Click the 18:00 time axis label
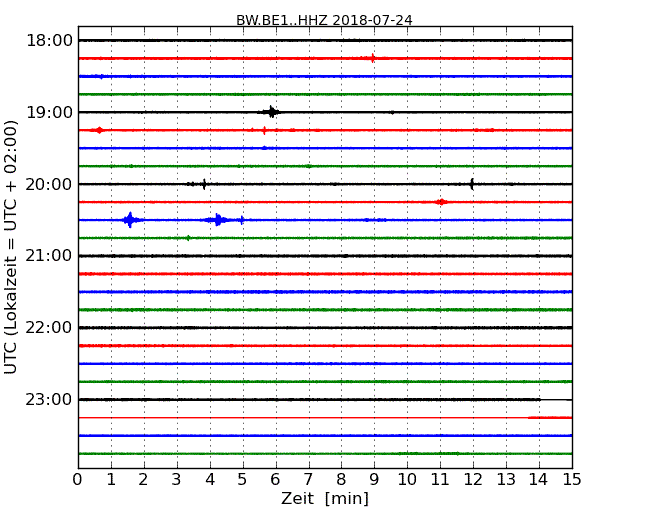This screenshot has height=520, width=650. pyautogui.click(x=49, y=41)
